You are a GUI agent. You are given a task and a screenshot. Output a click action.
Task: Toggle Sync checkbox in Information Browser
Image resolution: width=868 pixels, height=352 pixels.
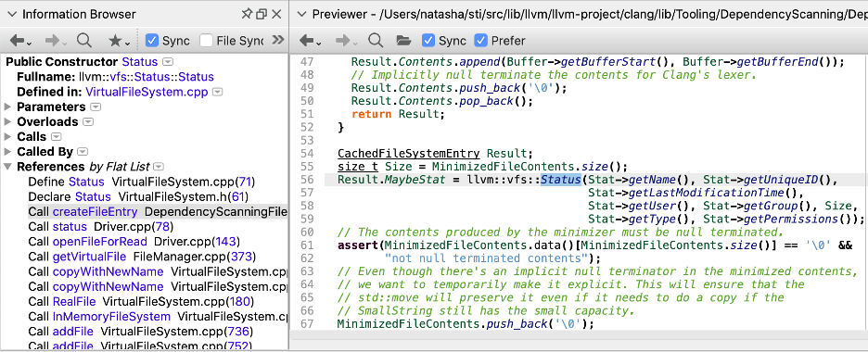152,41
